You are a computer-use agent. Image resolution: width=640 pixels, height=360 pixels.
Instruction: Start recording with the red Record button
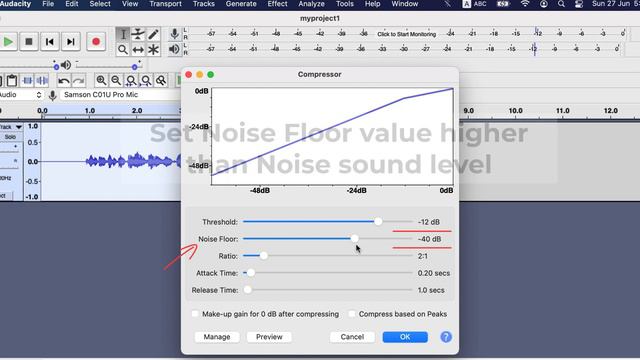[x=96, y=42]
